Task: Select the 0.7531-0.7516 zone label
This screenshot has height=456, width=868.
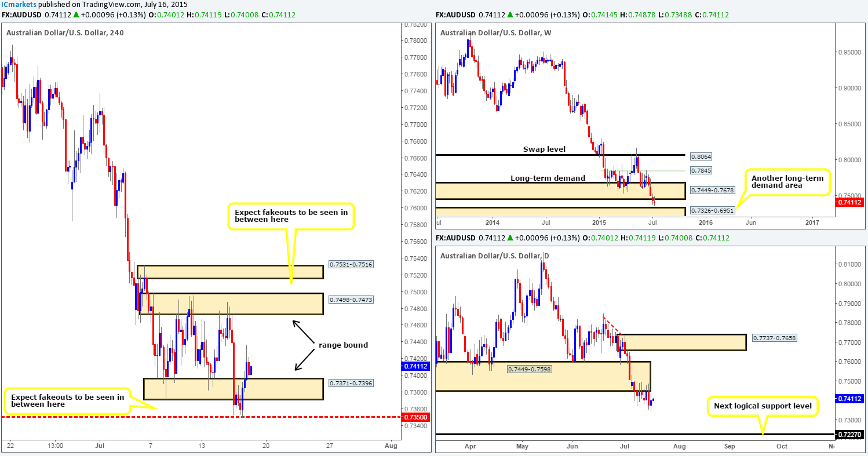Action: pos(351,264)
